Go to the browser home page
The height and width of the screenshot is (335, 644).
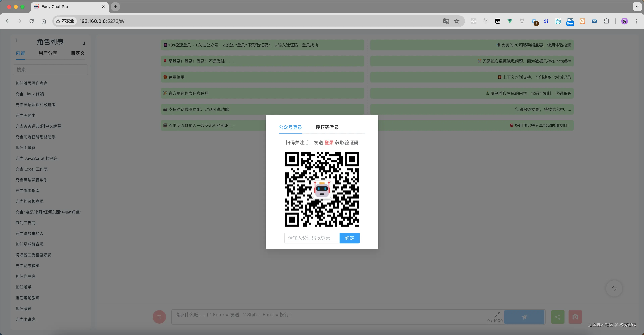(43, 21)
